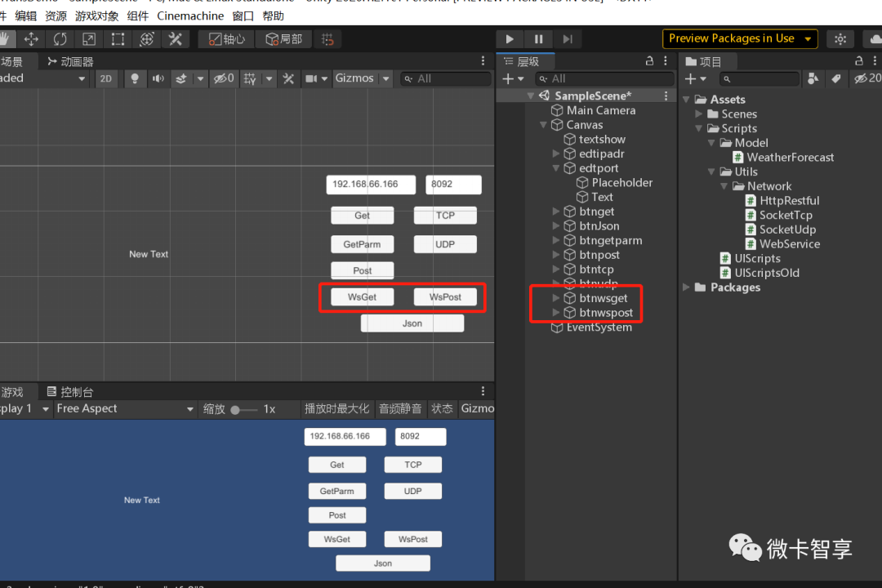Search project by type icon
The height and width of the screenshot is (588, 882).
click(813, 78)
